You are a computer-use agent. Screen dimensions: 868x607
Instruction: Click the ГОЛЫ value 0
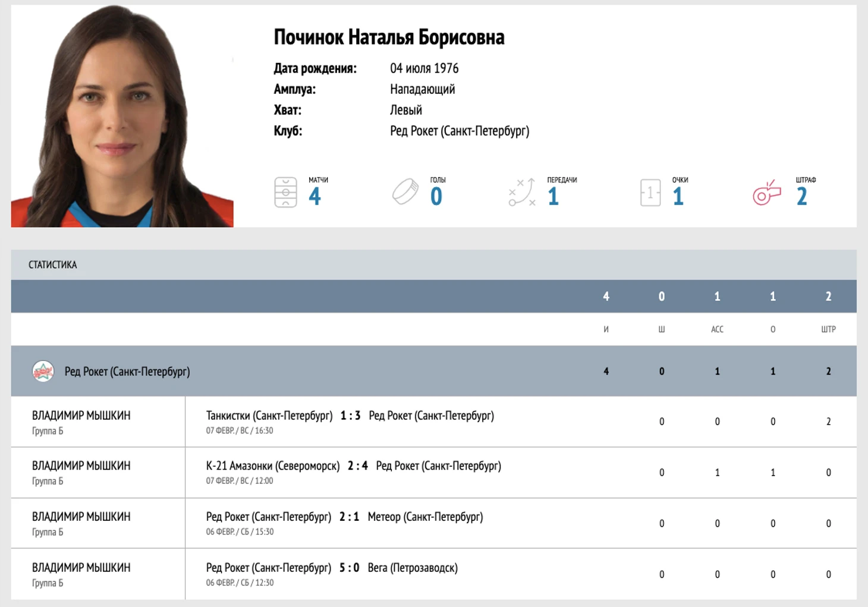[436, 196]
